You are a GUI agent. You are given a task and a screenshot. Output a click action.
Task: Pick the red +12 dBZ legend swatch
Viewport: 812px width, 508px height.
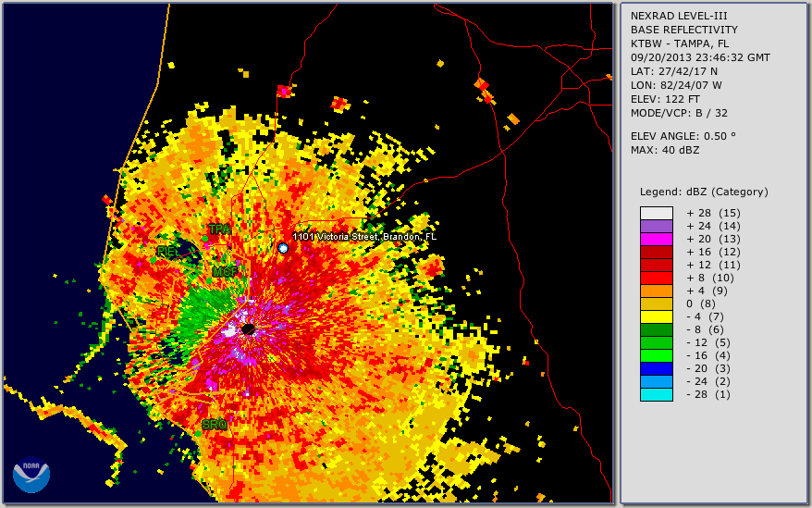tap(656, 265)
